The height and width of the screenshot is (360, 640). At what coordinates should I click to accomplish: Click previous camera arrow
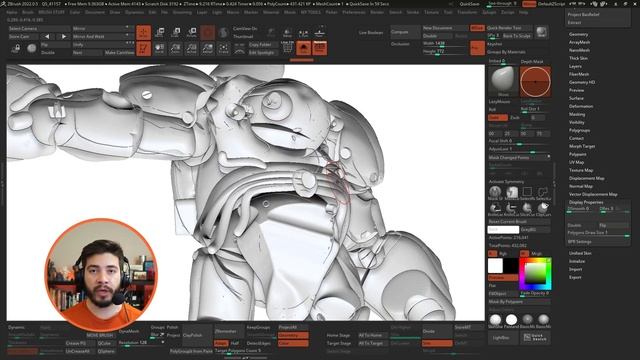47,36
